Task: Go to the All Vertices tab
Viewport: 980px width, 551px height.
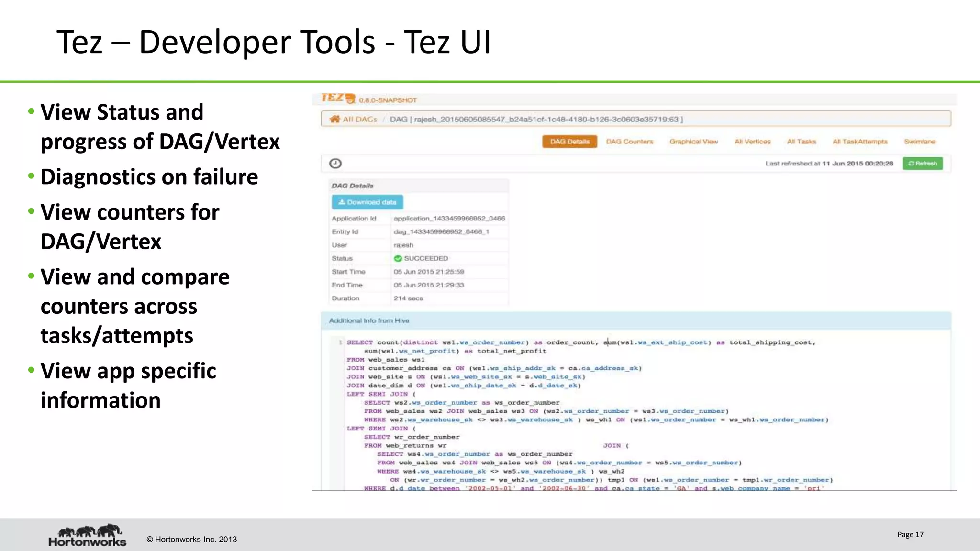Action: [x=752, y=142]
